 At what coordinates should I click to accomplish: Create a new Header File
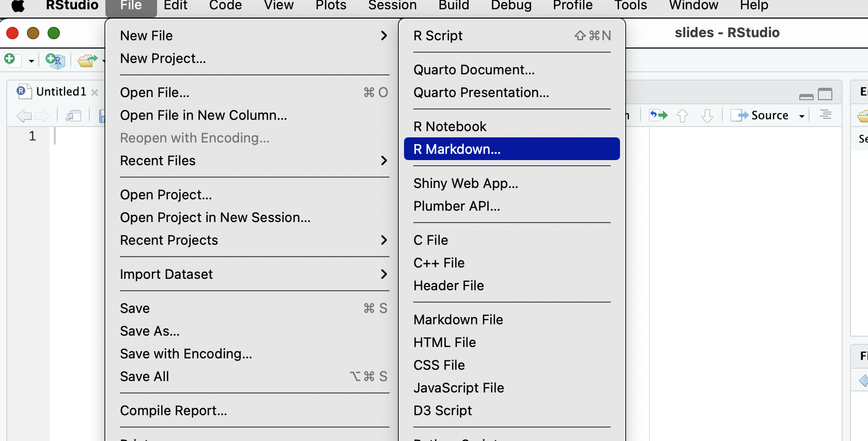(x=512, y=286)
